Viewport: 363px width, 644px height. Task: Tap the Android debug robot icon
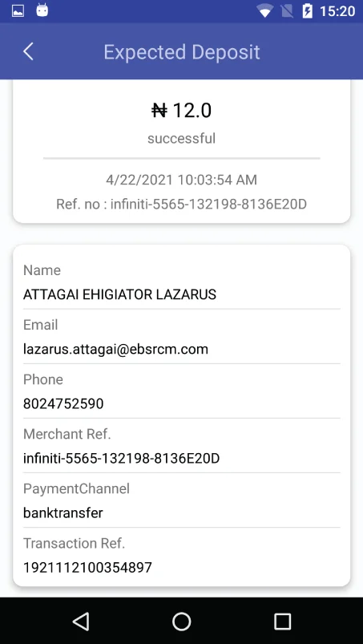(x=42, y=10)
